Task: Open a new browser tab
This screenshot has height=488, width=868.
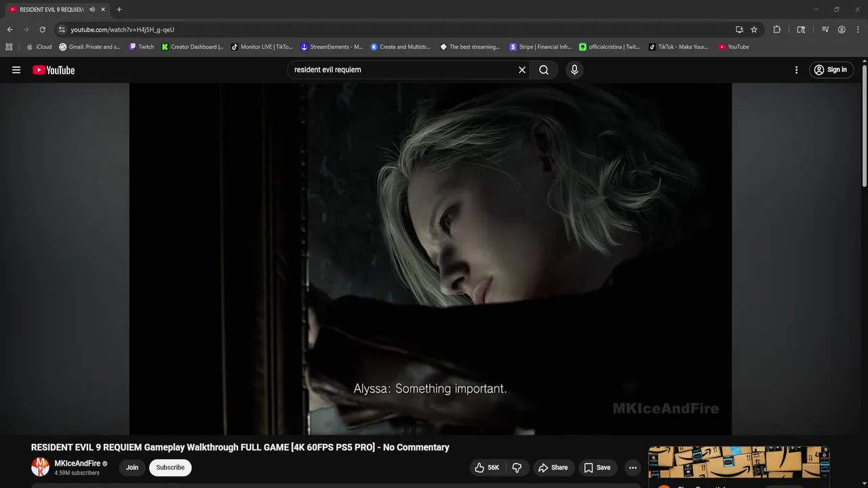Action: click(119, 9)
